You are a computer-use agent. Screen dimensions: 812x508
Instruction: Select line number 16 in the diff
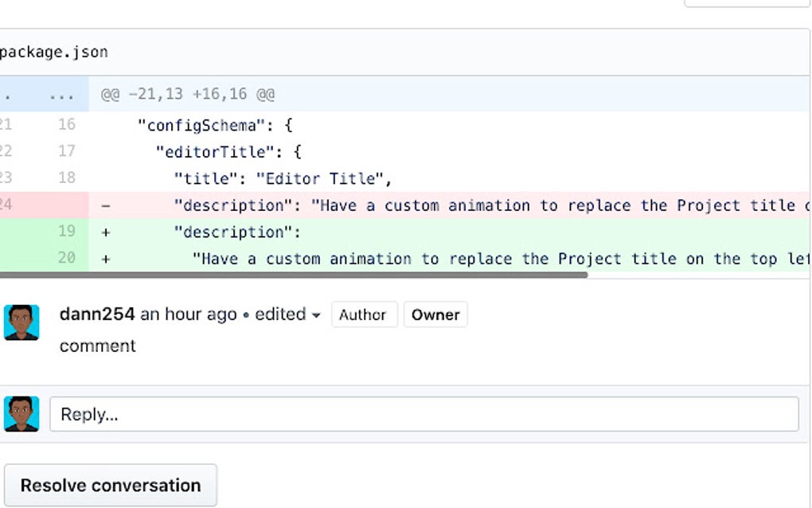tap(67, 124)
